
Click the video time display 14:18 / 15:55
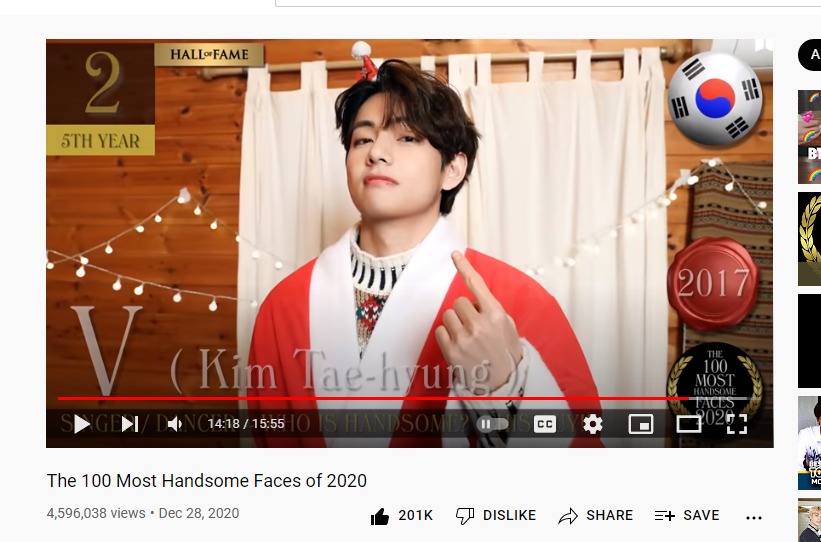tap(246, 424)
